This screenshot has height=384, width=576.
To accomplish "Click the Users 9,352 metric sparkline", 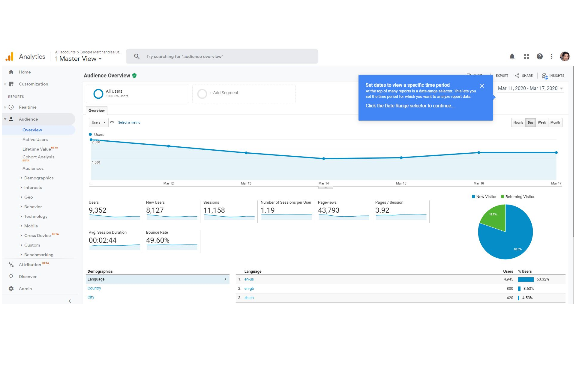I will (115, 217).
